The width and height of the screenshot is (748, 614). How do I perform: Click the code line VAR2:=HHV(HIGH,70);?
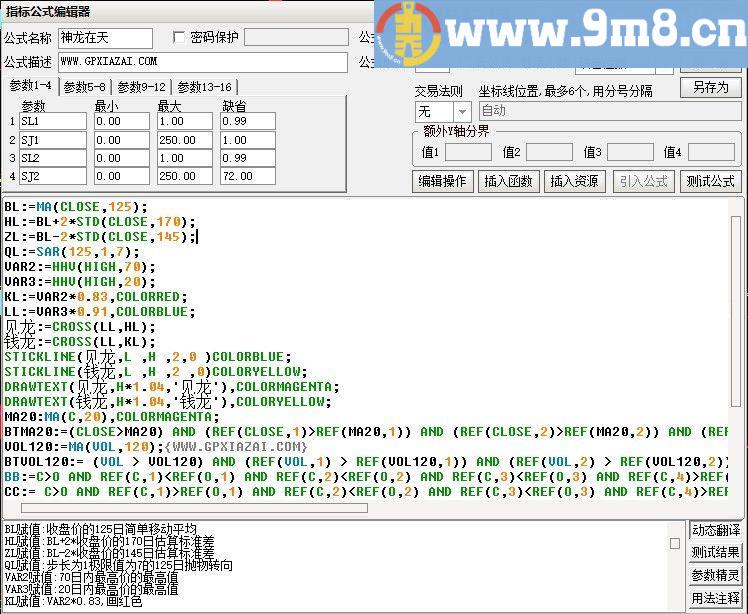(80, 267)
